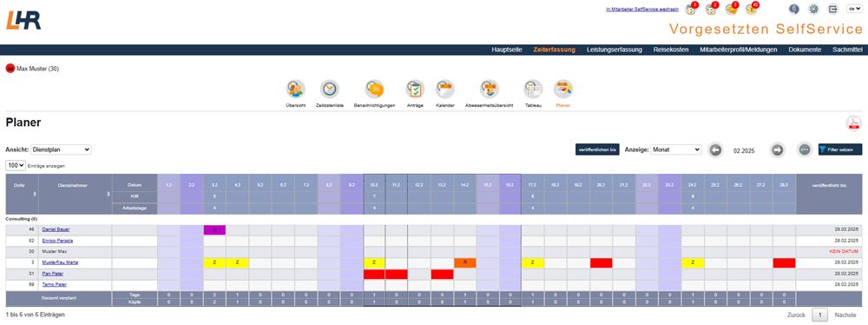Open third notification icon with badge 2
868x325 pixels.
[731, 9]
